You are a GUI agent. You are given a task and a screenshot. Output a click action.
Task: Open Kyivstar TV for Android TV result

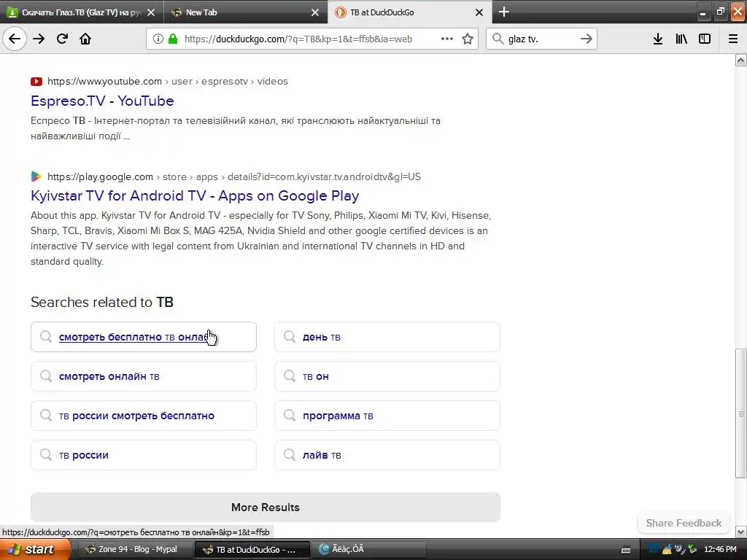tap(195, 195)
